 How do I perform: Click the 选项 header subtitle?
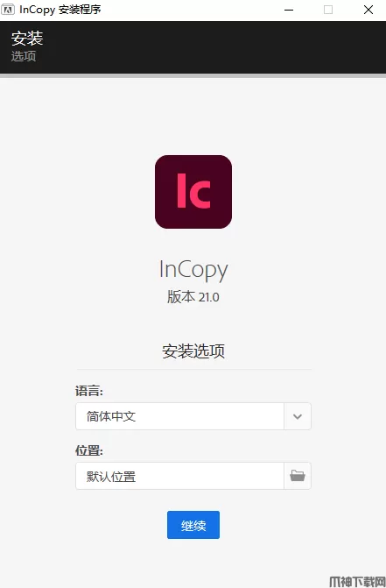point(24,56)
